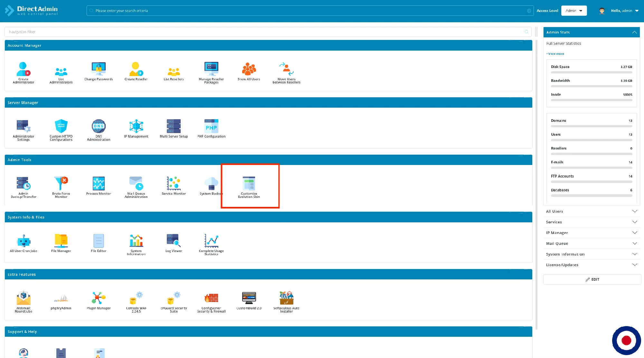Expand the System Information sidebar section

point(592,254)
